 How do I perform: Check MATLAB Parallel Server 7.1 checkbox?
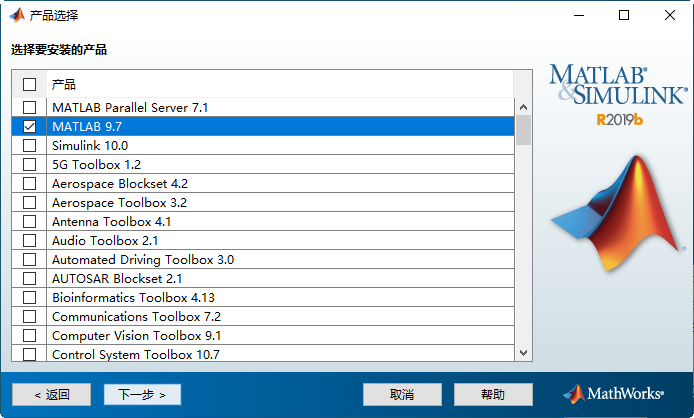29,108
